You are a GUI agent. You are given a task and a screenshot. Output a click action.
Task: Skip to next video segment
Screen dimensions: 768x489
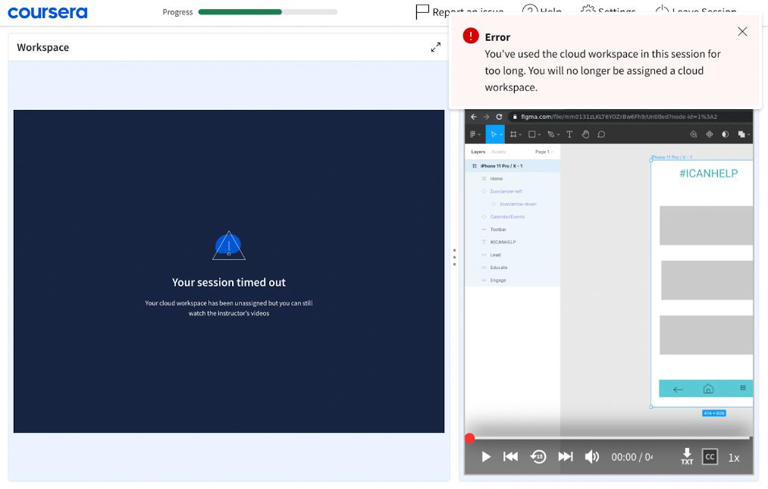(565, 457)
